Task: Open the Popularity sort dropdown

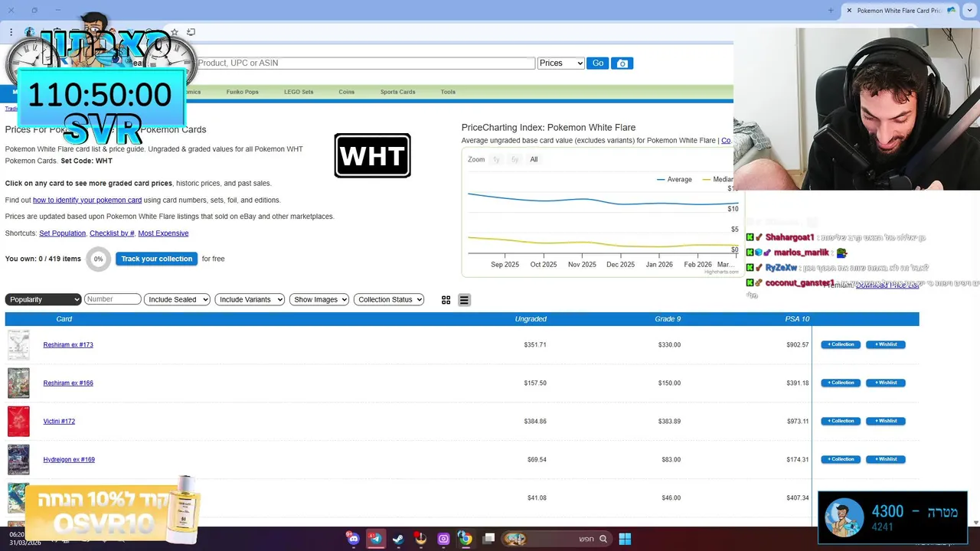Action: (43, 299)
